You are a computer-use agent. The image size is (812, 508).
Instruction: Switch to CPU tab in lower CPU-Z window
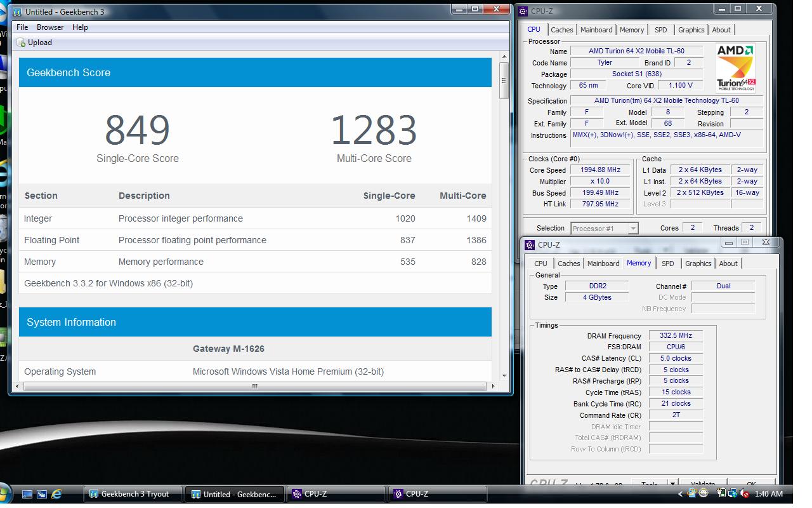coord(540,264)
